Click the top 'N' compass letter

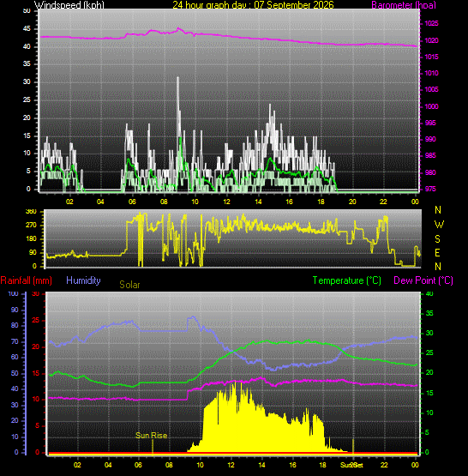pyautogui.click(x=438, y=210)
